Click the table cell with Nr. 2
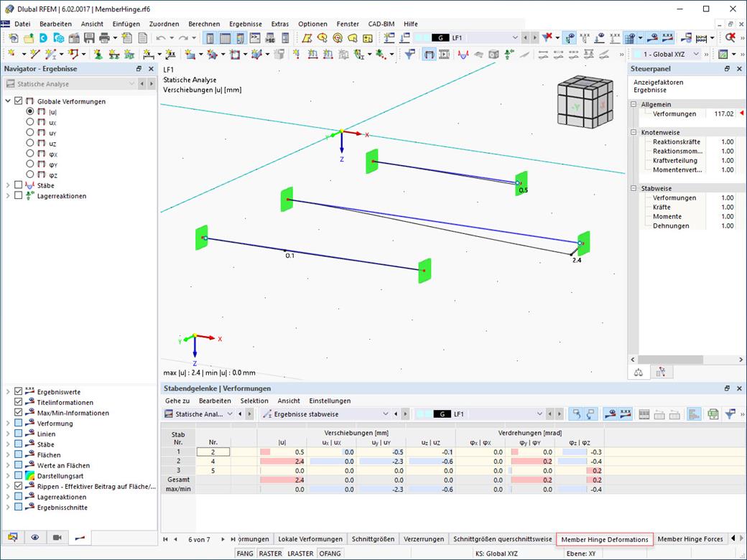This screenshot has height=560, width=747. [213, 452]
